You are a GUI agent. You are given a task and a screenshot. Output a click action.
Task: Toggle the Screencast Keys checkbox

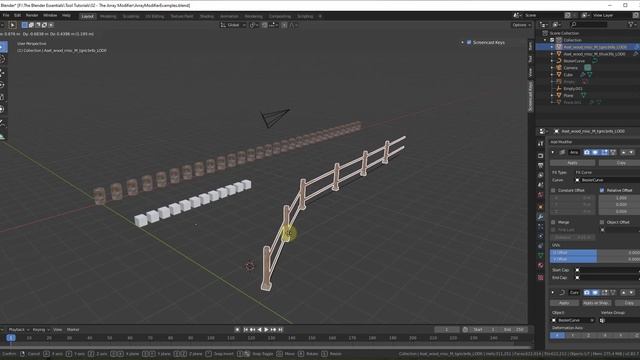pyautogui.click(x=469, y=42)
